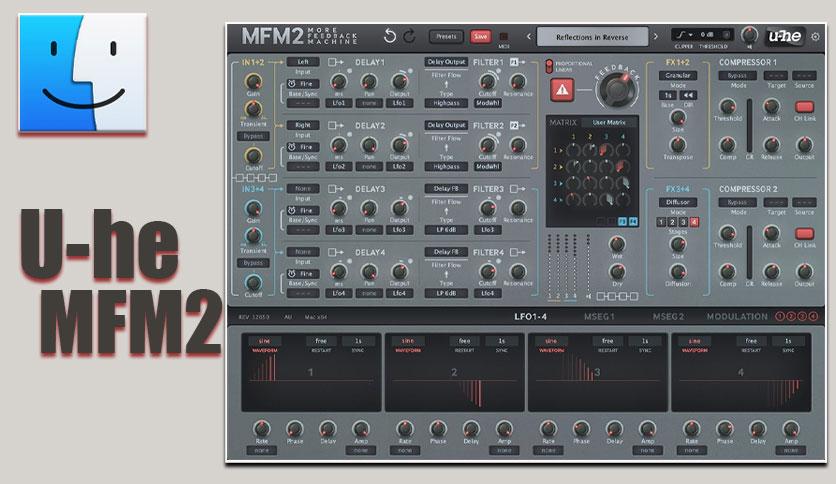Switch to the LFO1-4 tab
Viewport: 836px width, 484px height.
click(x=530, y=317)
